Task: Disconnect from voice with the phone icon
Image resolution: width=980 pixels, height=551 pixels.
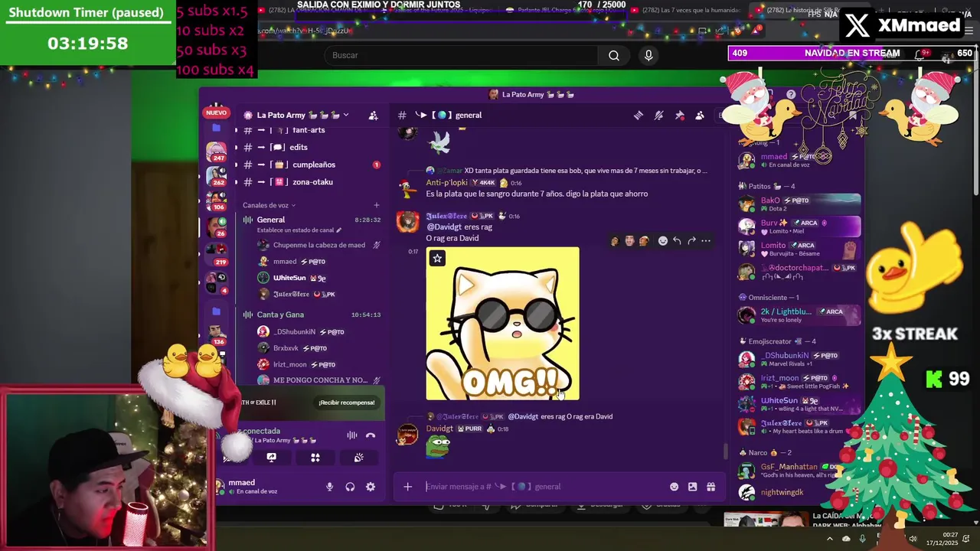Action: pyautogui.click(x=371, y=435)
